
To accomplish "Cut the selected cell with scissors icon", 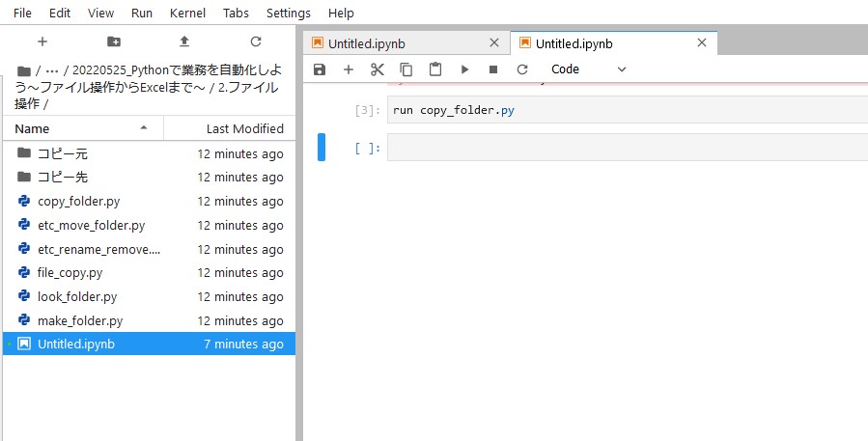I will [377, 69].
